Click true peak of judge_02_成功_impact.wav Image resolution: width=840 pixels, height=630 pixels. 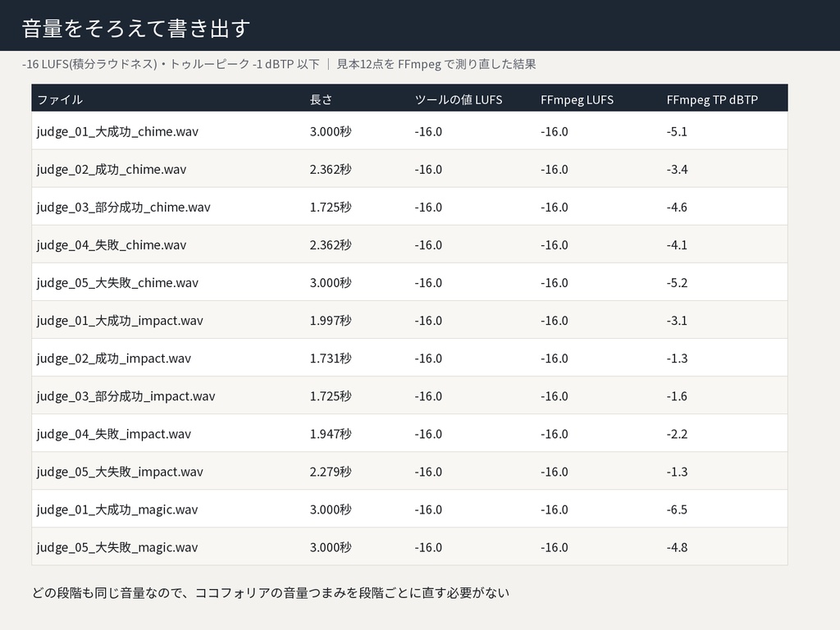coord(677,358)
